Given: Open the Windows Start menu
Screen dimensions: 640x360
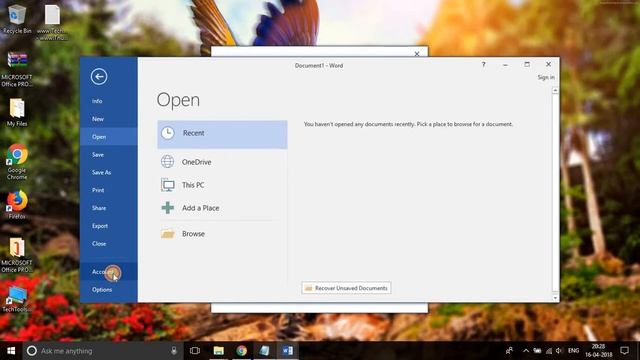Looking at the screenshot, I should (11, 351).
